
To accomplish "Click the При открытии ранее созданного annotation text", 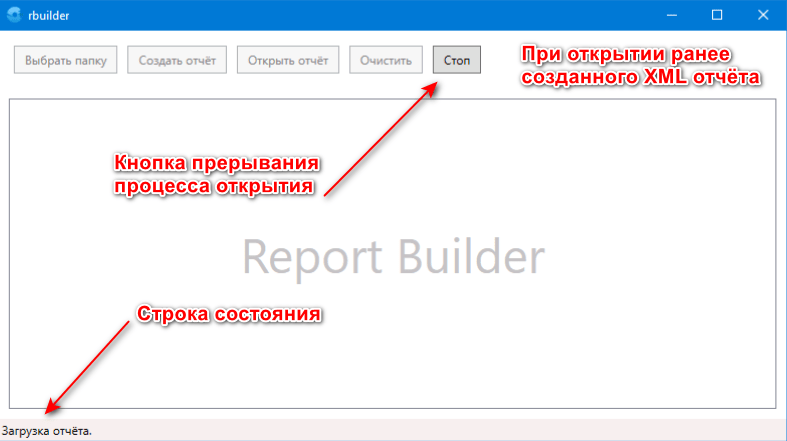I will pyautogui.click(x=639, y=65).
